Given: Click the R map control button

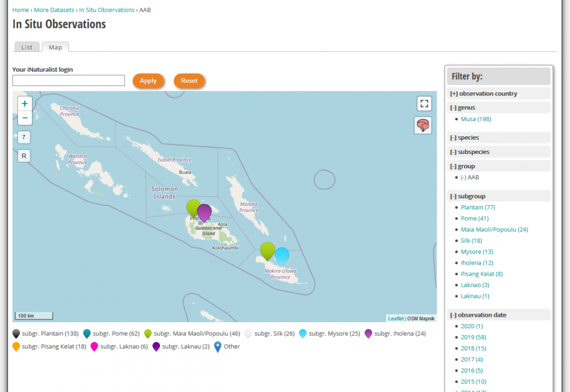Looking at the screenshot, I should [24, 155].
